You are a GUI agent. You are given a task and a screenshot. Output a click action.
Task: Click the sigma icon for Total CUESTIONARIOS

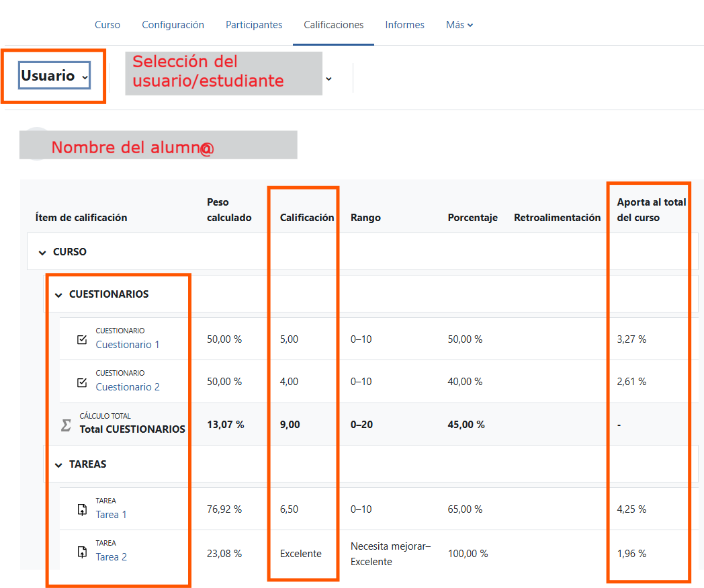(x=66, y=425)
